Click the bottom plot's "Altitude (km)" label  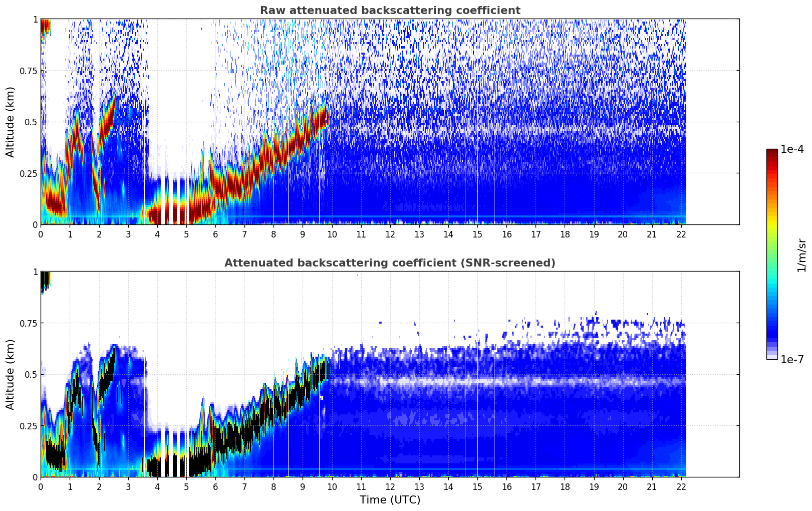click(11, 374)
